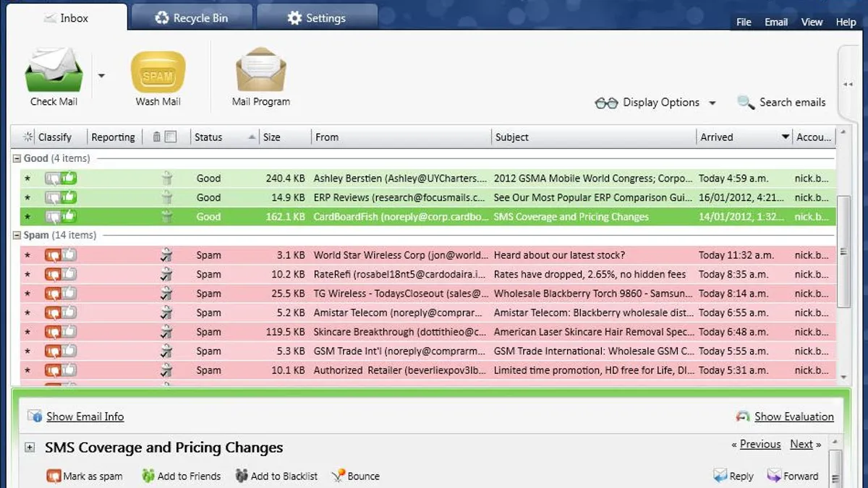
Task: Bounce the selected email
Action: (355, 476)
